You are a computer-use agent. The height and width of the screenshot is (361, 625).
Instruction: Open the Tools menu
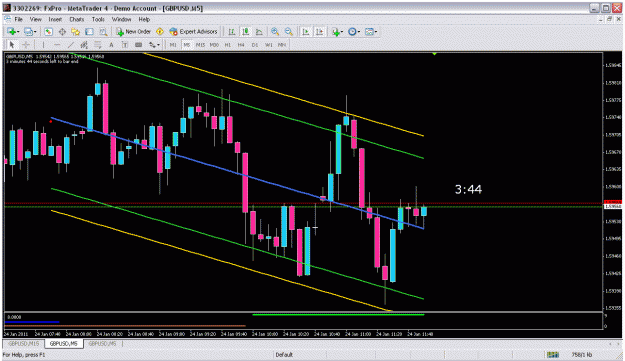[98, 19]
